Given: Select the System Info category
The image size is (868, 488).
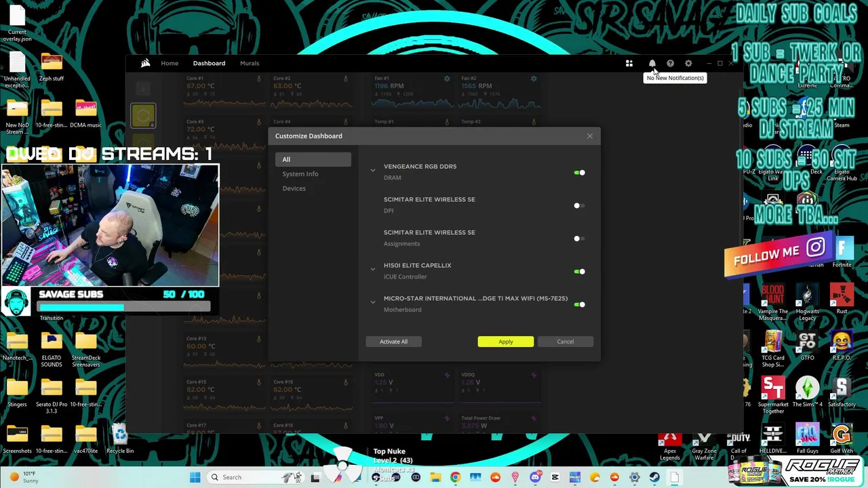Looking at the screenshot, I should pyautogui.click(x=300, y=174).
